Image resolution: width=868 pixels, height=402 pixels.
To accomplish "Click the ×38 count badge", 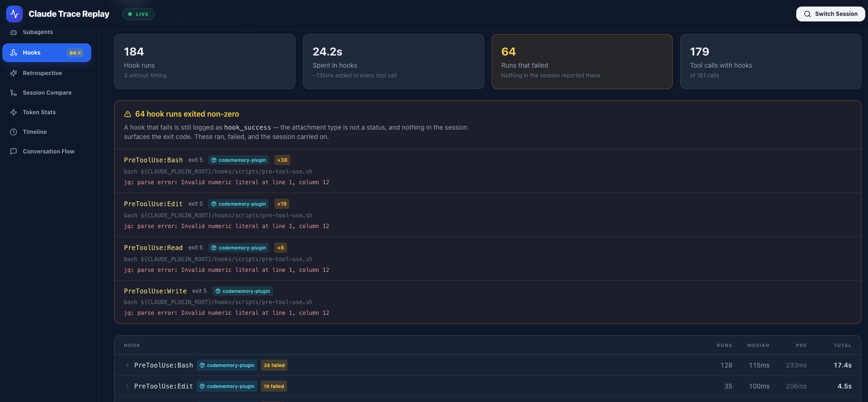I will click(282, 160).
